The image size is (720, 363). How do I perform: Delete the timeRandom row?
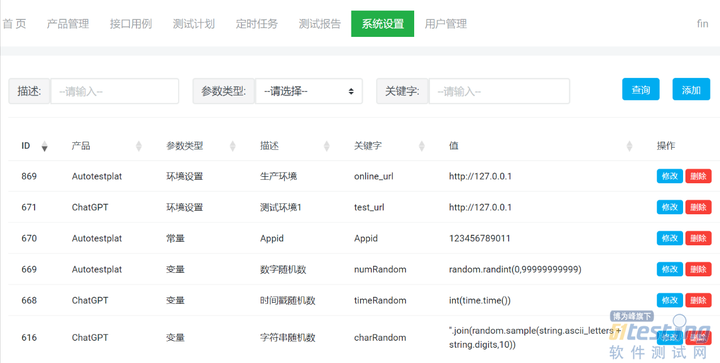point(698,301)
